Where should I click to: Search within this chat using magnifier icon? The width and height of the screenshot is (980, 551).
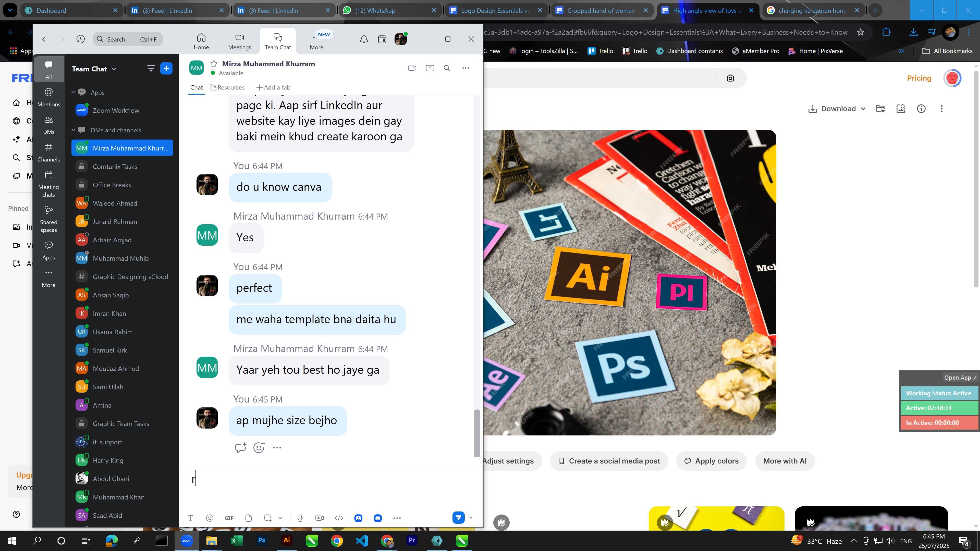pos(447,68)
